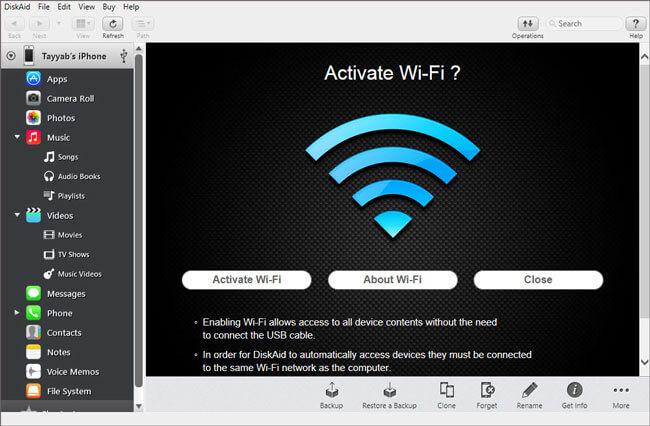
Task: Open the Path dropdown
Action: click(x=143, y=24)
